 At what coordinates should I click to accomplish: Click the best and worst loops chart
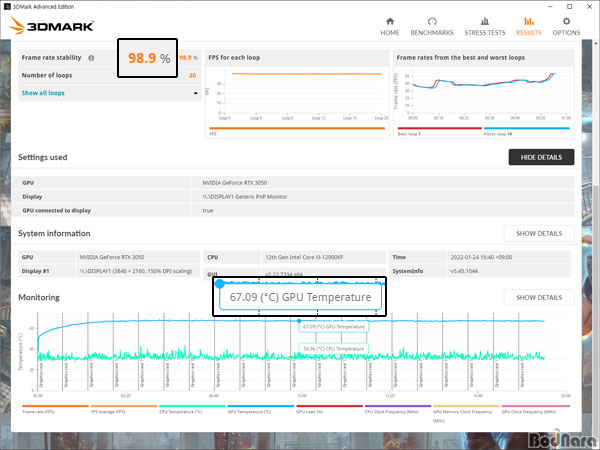tap(484, 94)
